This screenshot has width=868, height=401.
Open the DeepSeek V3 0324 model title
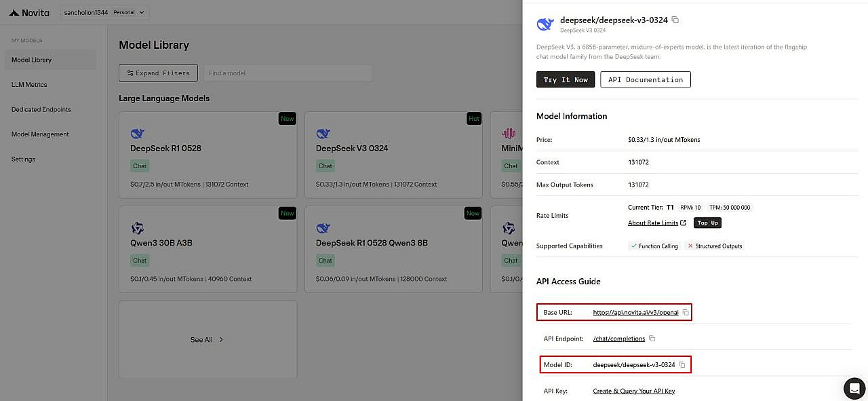coord(352,148)
